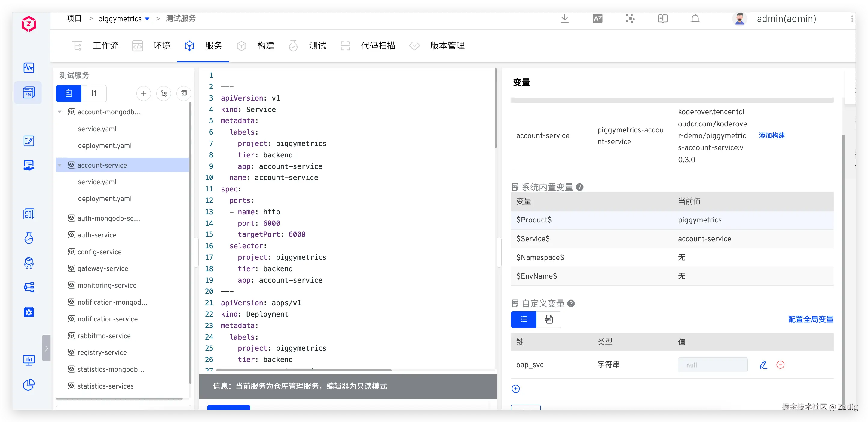The image size is (868, 422).
Task: Collapse account-mongodb service tree node
Action: [60, 112]
